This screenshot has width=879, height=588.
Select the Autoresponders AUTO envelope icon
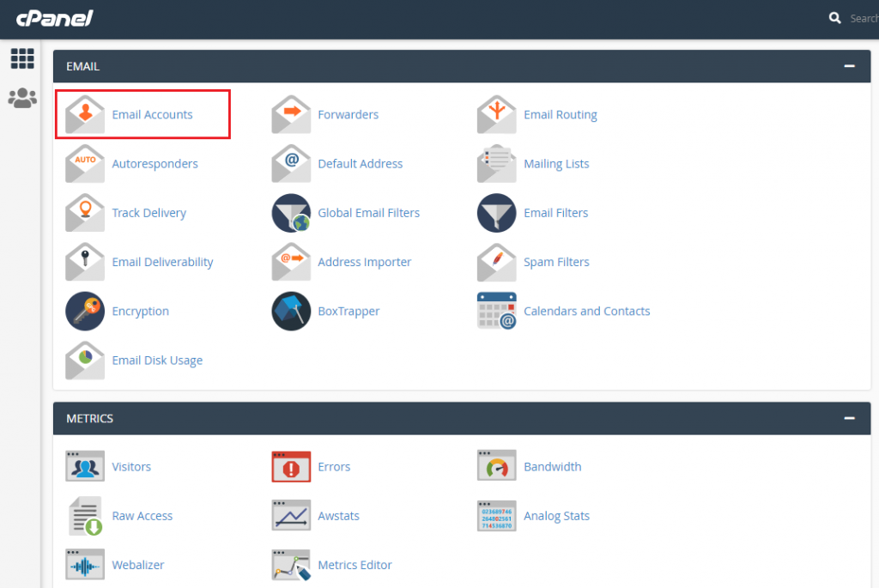pos(85,164)
